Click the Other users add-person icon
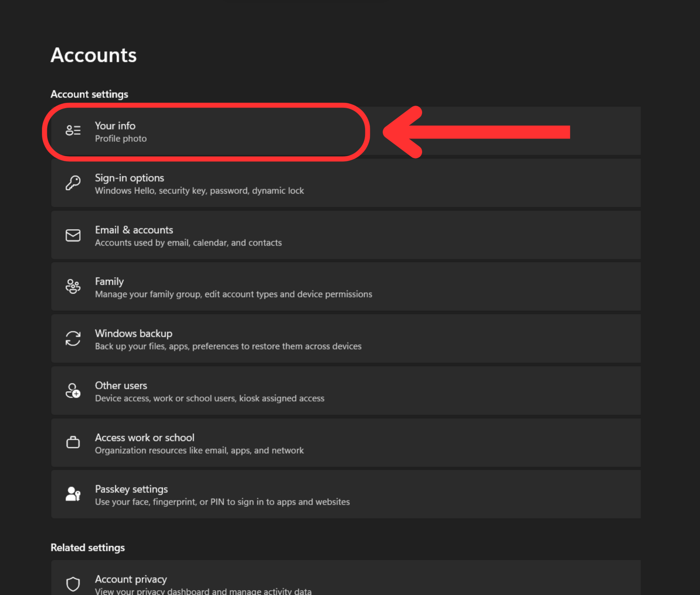This screenshot has width=700, height=595. 73,391
